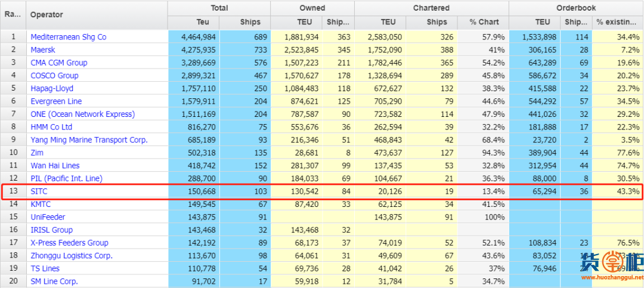The width and height of the screenshot is (644, 288).
Task: Select rank number 13 cell
Action: [13, 191]
